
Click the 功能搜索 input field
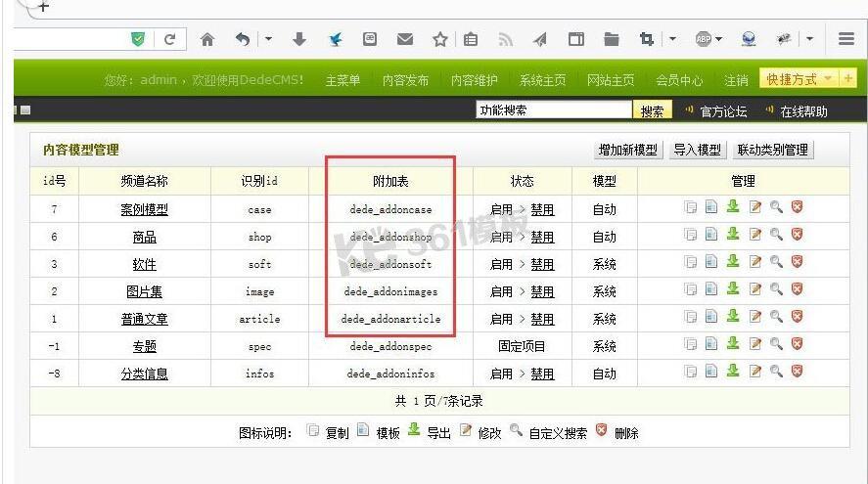tap(554, 110)
